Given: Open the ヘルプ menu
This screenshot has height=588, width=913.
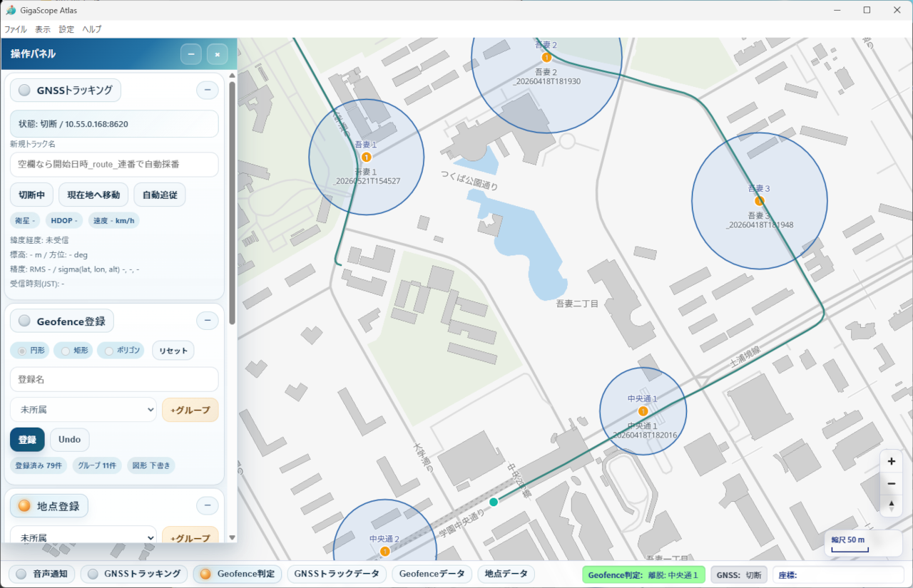Looking at the screenshot, I should click(x=92, y=29).
